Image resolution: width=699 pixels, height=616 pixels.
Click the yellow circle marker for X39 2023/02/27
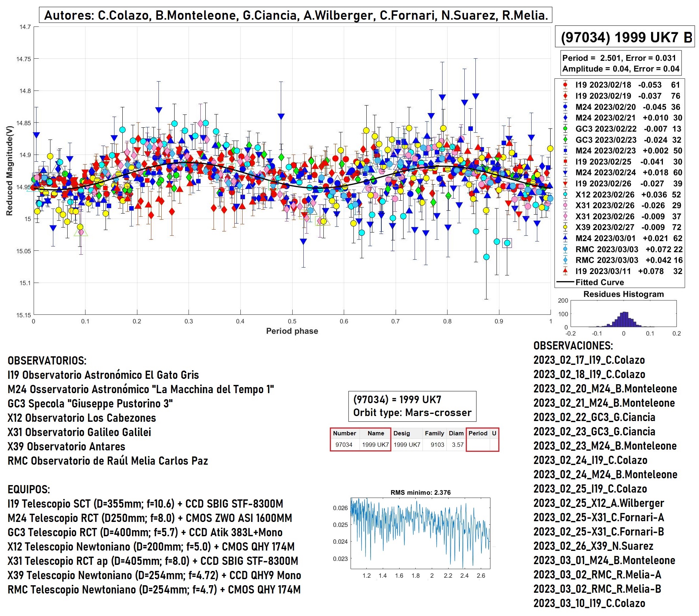click(x=565, y=227)
